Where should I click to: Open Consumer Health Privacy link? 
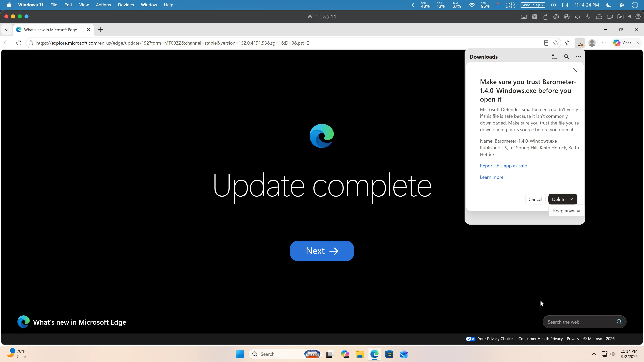(541, 339)
